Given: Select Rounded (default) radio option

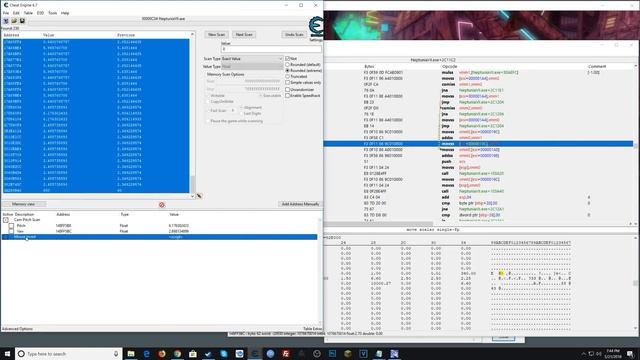Looking at the screenshot, I should [x=288, y=64].
